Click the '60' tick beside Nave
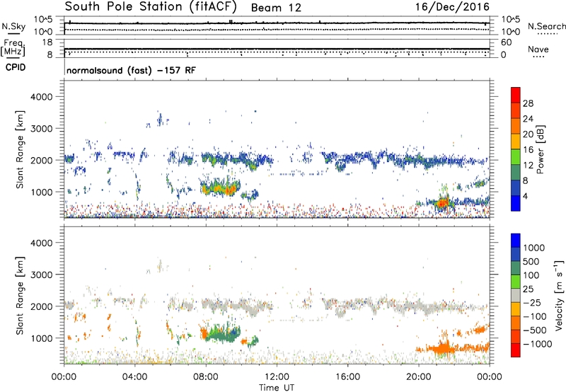This screenshot has width=566, height=392. tap(506, 42)
